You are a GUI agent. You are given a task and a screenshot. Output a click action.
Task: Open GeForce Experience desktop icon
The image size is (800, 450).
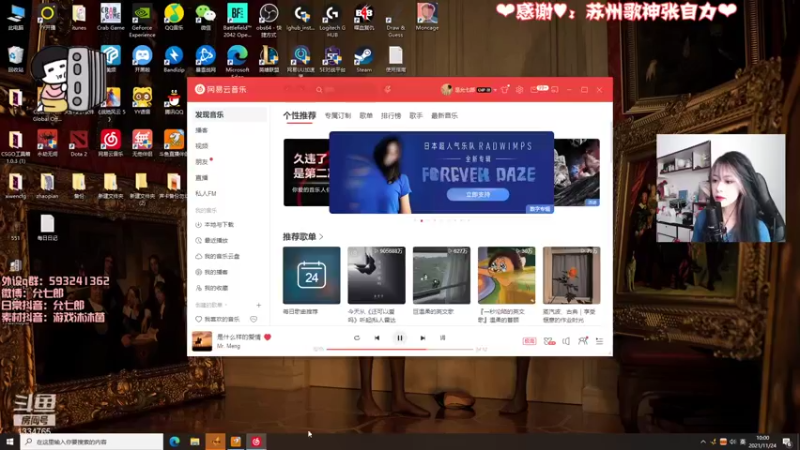click(x=142, y=19)
